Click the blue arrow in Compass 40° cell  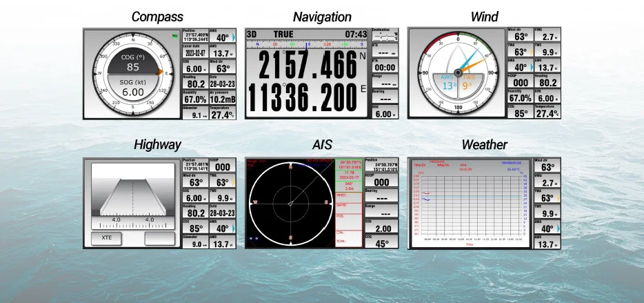tap(233, 37)
